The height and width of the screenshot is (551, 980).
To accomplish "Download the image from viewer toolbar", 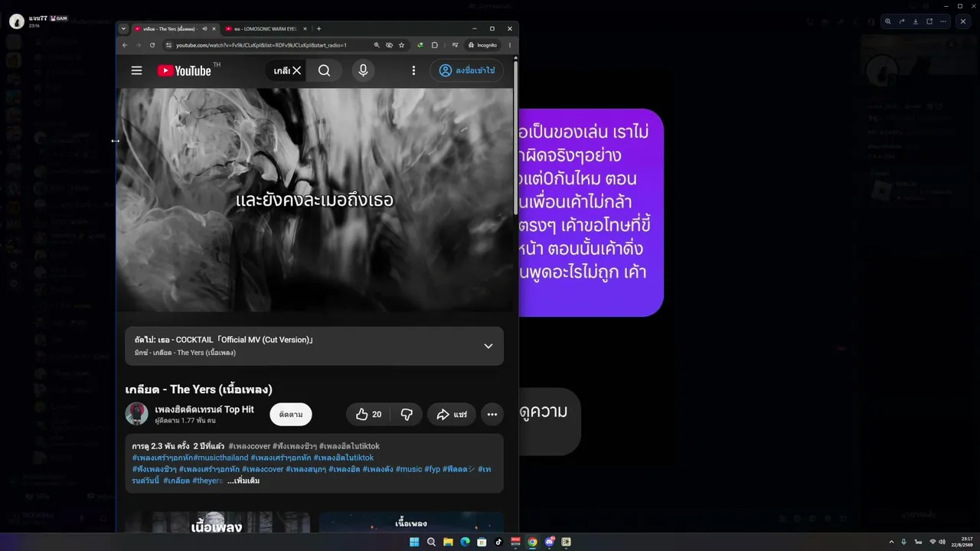I will pyautogui.click(x=916, y=21).
